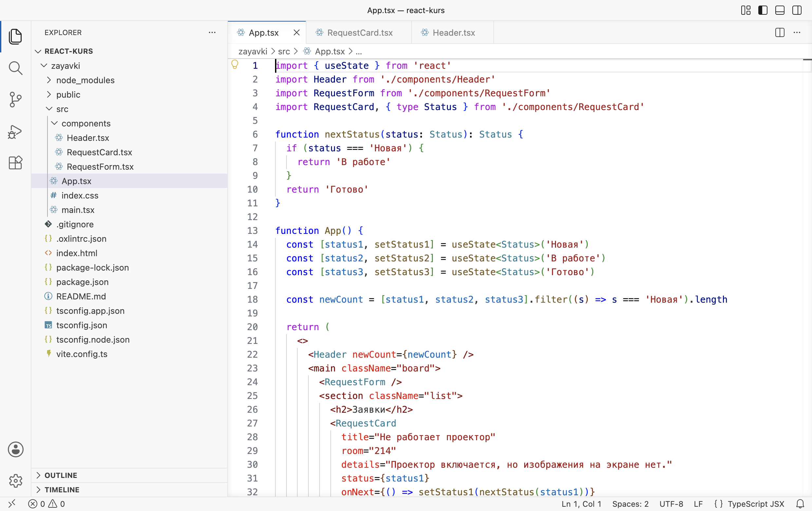Image resolution: width=812 pixels, height=511 pixels.
Task: Open RequestCard.tsx in the file tree
Action: pos(129,152)
